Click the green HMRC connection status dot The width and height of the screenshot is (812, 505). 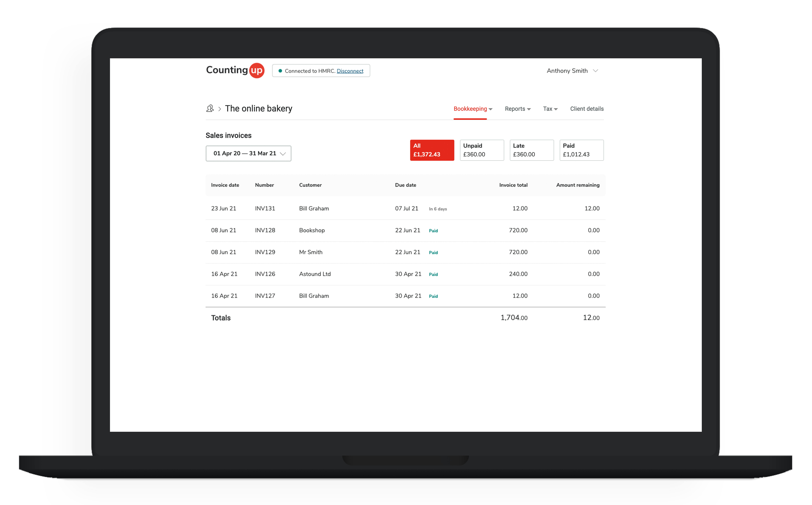tap(280, 71)
